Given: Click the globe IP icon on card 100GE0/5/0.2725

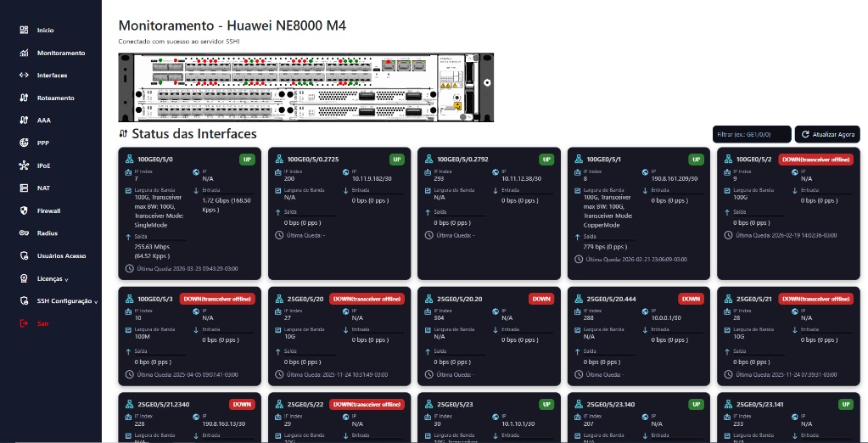Looking at the screenshot, I should (346, 172).
